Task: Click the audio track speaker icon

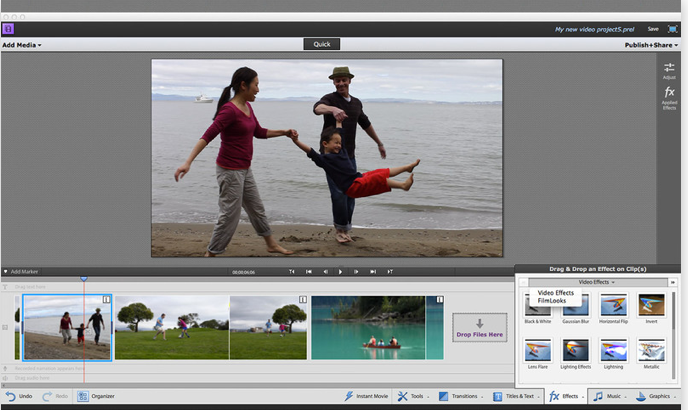Action: (x=5, y=378)
